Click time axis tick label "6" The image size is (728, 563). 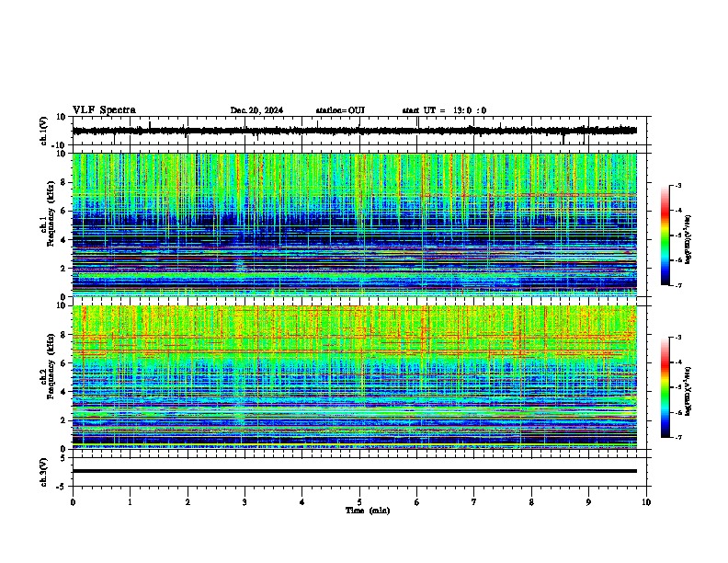point(417,502)
